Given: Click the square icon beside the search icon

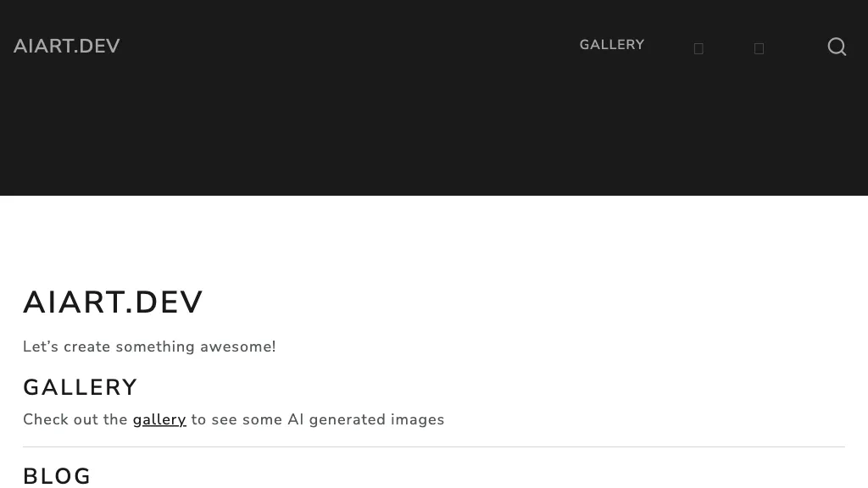Looking at the screenshot, I should (759, 48).
